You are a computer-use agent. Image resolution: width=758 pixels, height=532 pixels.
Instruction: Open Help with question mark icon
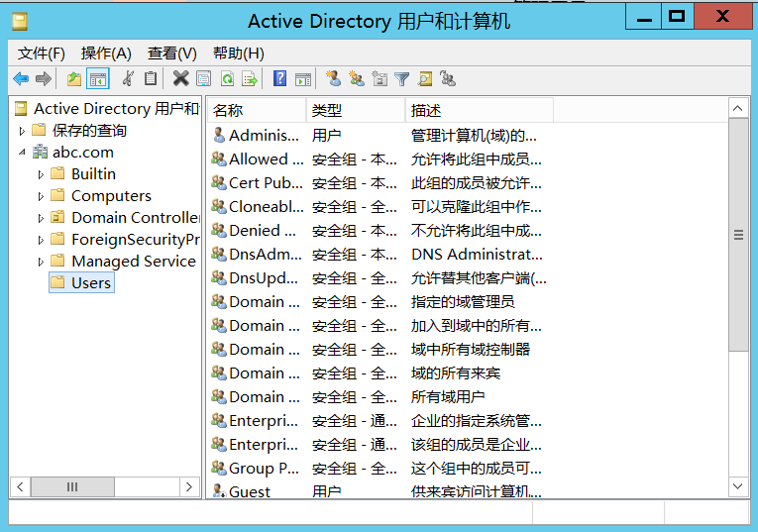pos(279,79)
